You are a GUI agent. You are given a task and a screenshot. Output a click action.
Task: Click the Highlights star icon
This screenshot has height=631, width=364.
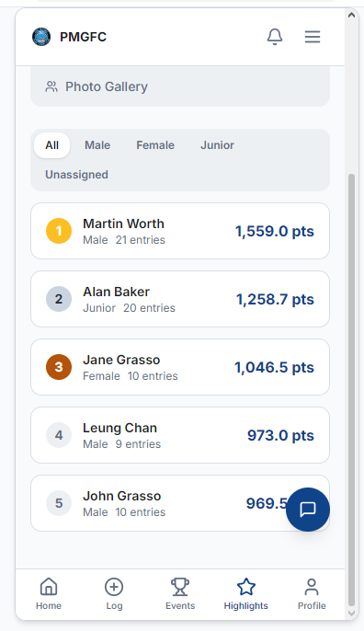tap(246, 587)
